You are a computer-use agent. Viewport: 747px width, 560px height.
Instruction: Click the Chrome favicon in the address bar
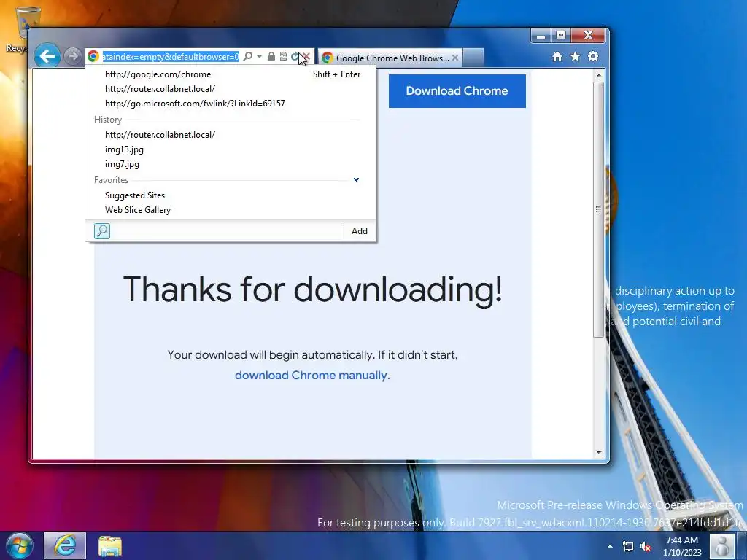[93, 57]
